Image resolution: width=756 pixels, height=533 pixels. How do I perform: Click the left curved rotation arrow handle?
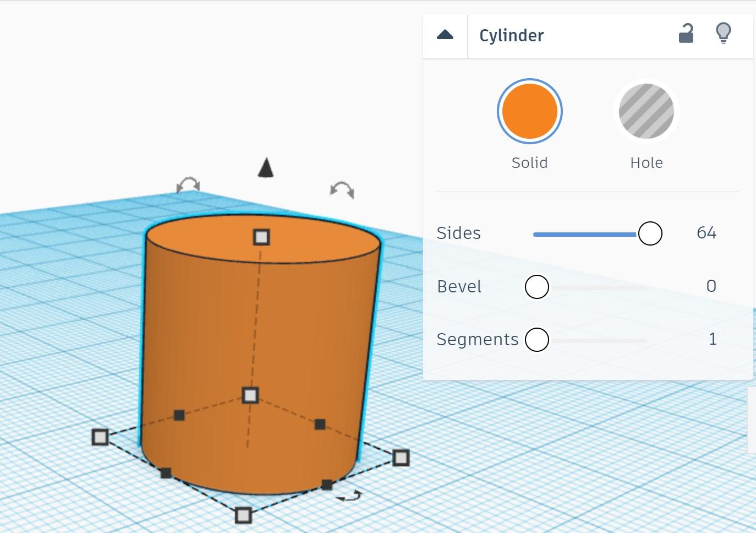point(188,185)
